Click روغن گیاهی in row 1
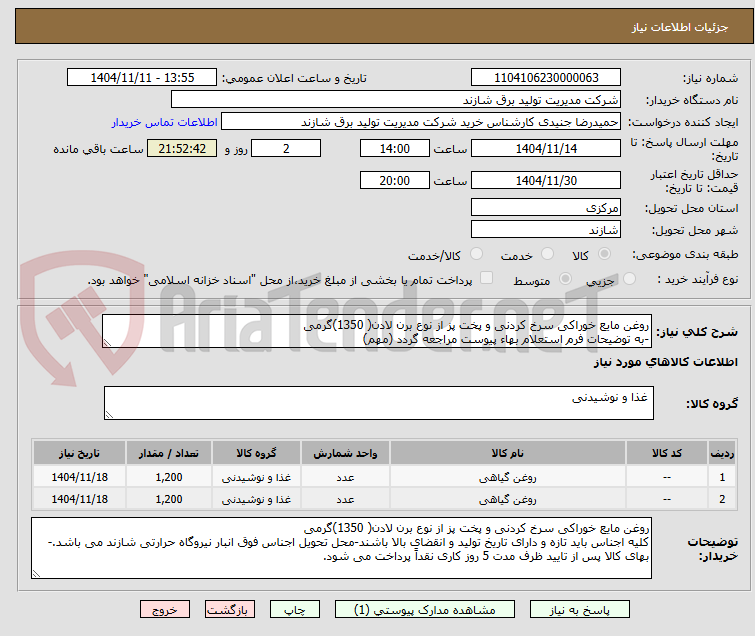This screenshot has width=755, height=636. 508,478
